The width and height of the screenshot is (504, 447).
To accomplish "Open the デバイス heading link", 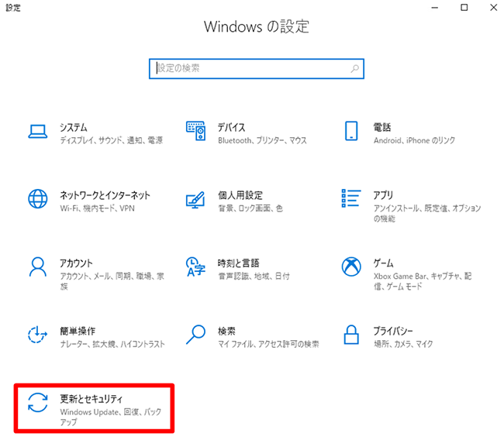I will point(231,128).
